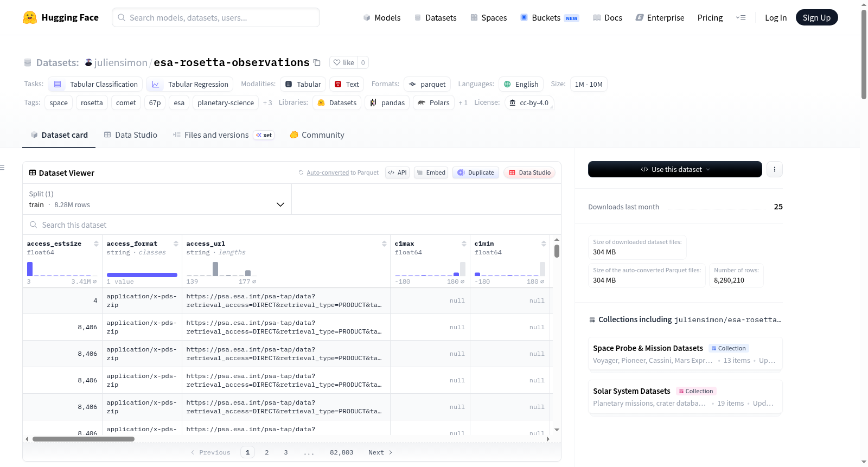This screenshot has height=467, width=868.
Task: Click the table horizontal scrollbar thumb
Action: (84, 439)
